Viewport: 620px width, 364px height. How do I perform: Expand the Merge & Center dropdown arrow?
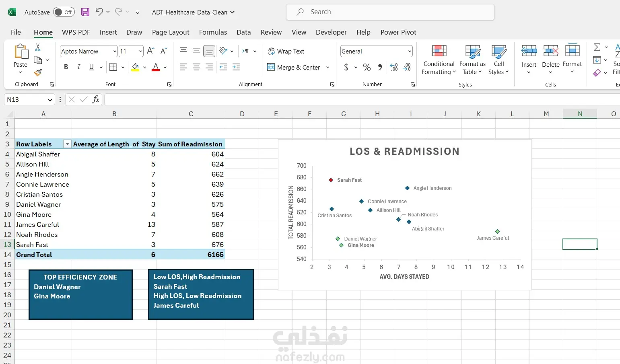(328, 67)
